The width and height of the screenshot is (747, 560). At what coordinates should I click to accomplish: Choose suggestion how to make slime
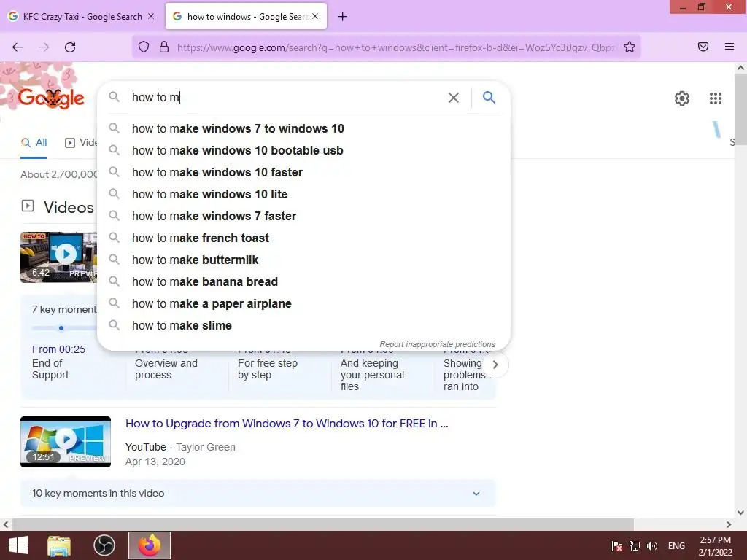pos(303,326)
